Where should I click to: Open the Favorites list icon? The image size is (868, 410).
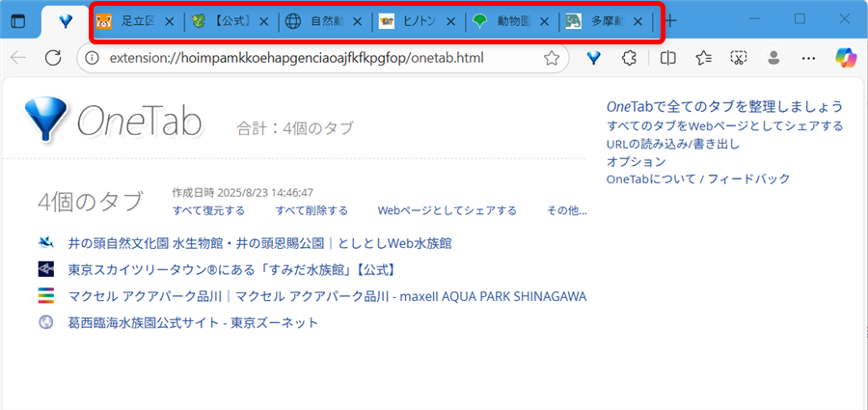pos(704,58)
